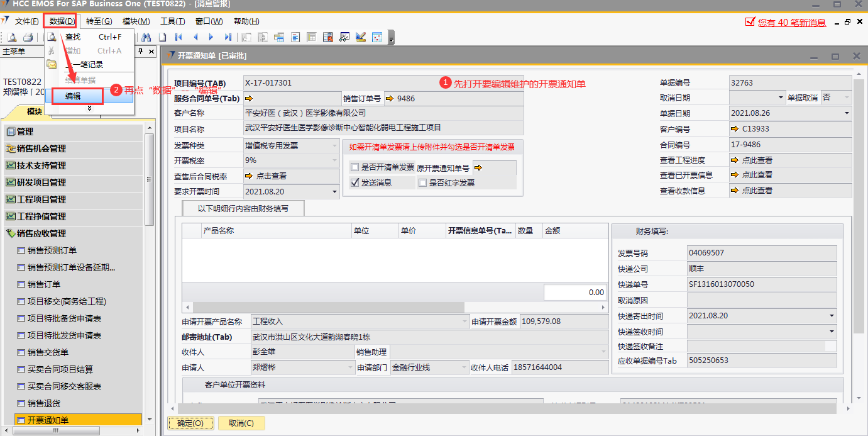Open the 单据日期 date dropdown
This screenshot has width=868, height=436.
pos(847,114)
